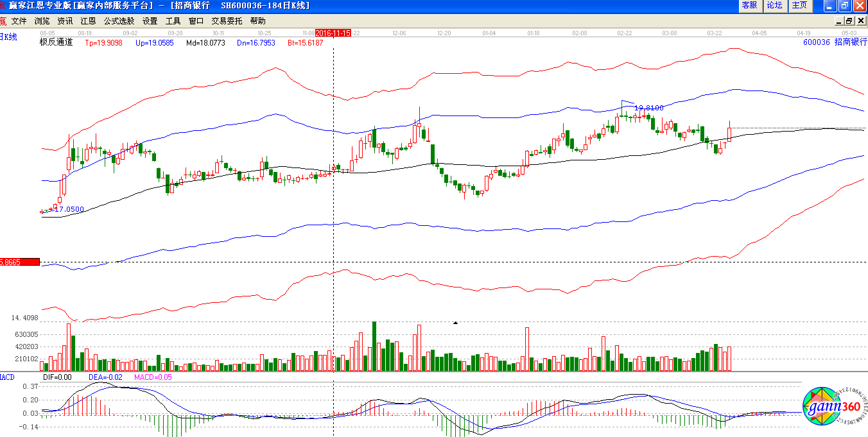Click the 08-19 date on the timeline
Viewport: 868px width, 437px height.
click(85, 32)
